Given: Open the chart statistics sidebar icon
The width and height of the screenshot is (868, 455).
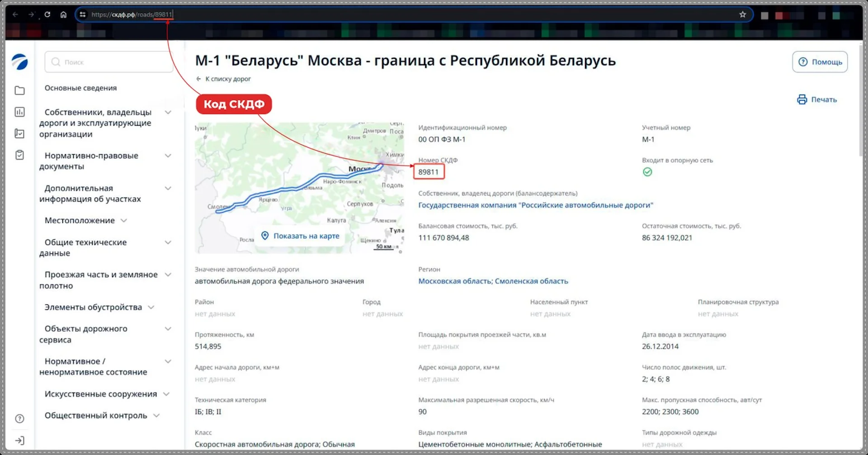Looking at the screenshot, I should pyautogui.click(x=19, y=112).
